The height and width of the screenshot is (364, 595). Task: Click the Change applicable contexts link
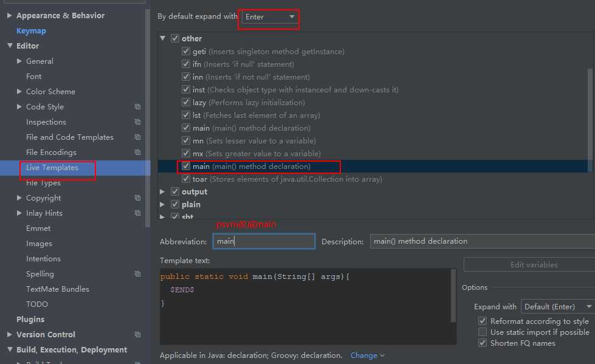coord(367,355)
